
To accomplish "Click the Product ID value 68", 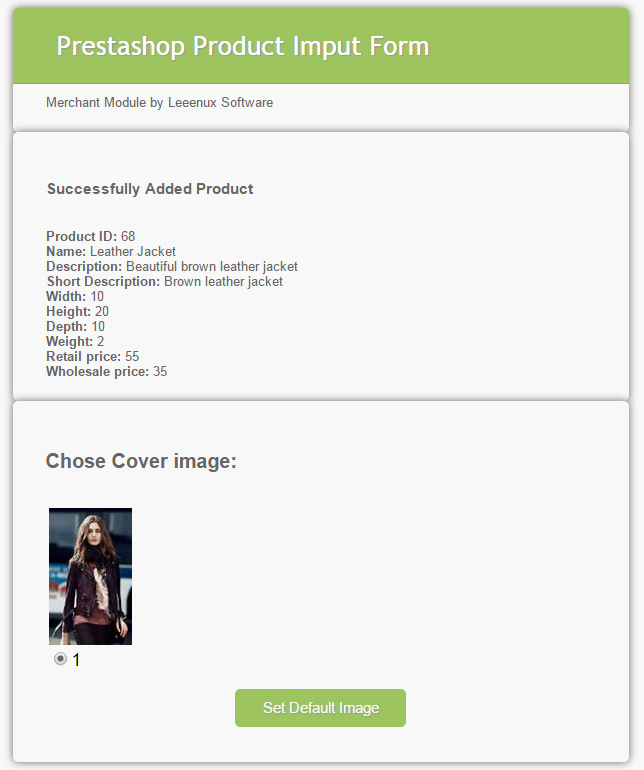I will tap(128, 236).
